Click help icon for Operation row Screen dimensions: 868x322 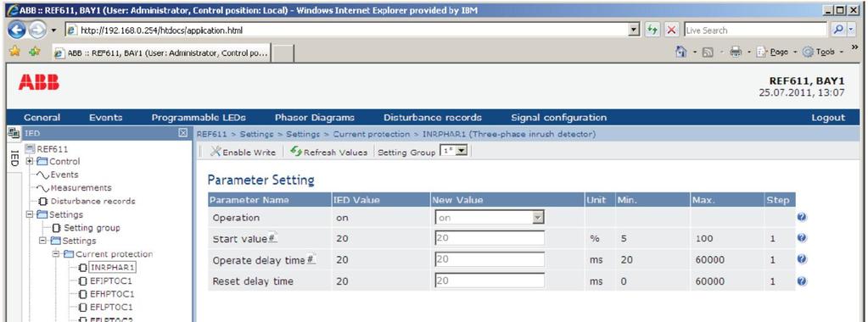tap(802, 218)
